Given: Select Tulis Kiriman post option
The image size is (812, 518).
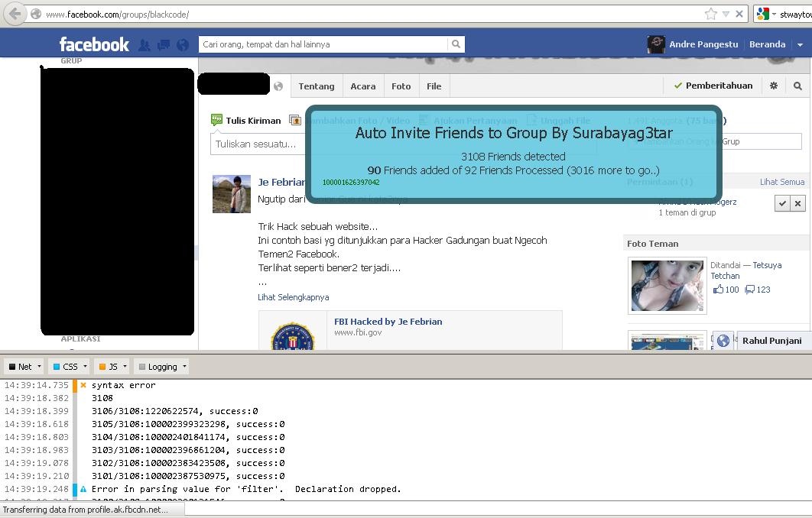Looking at the screenshot, I should [246, 120].
